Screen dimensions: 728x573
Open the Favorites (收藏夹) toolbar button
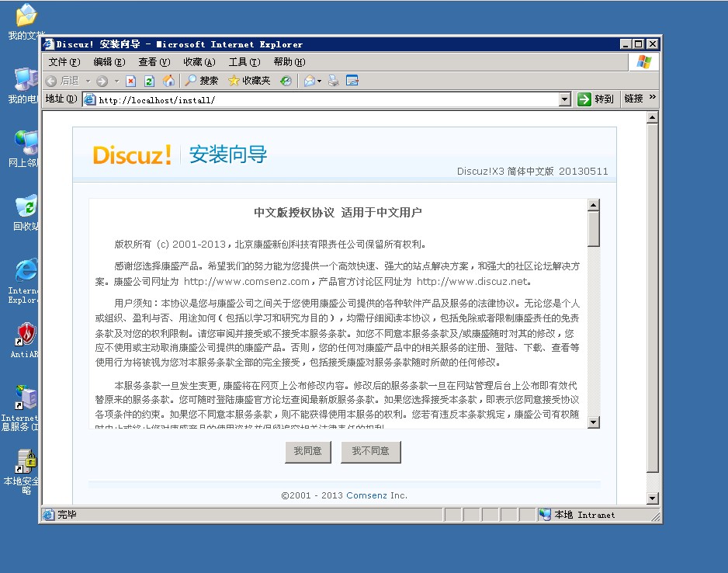[x=249, y=81]
